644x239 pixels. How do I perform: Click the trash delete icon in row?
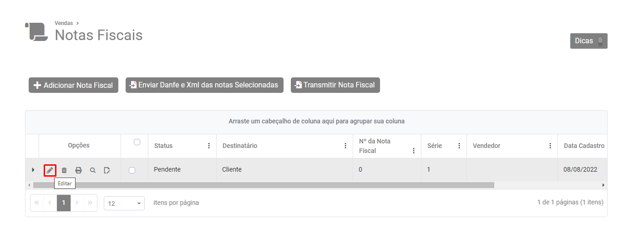[64, 170]
